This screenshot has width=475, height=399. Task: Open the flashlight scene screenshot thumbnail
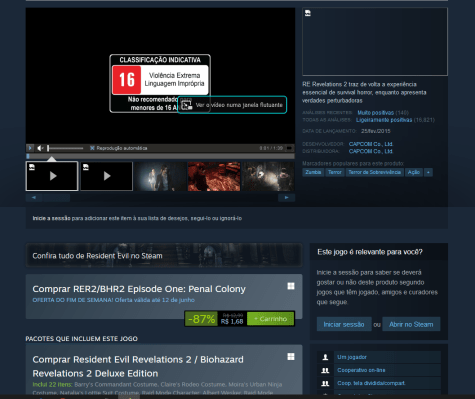pyautogui.click(x=268, y=176)
